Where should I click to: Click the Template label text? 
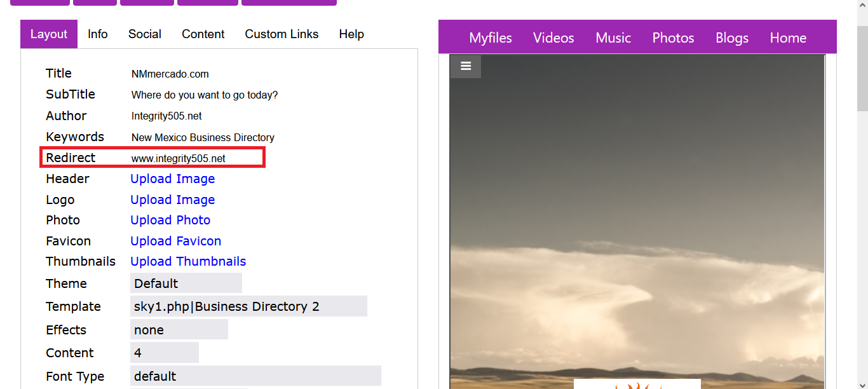coord(73,307)
